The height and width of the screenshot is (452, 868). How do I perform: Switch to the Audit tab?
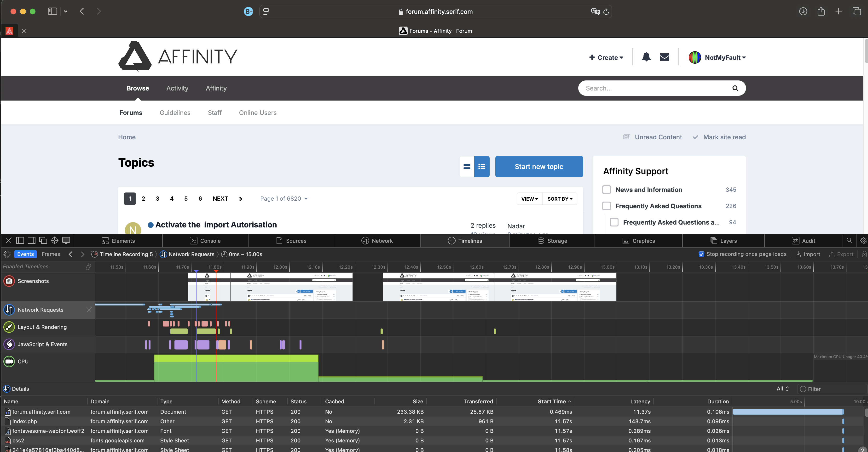point(803,241)
